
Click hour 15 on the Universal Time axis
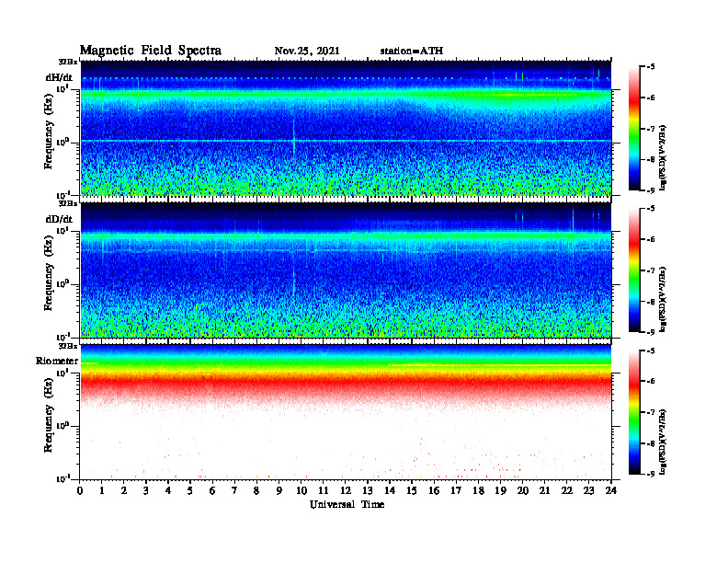click(x=413, y=491)
